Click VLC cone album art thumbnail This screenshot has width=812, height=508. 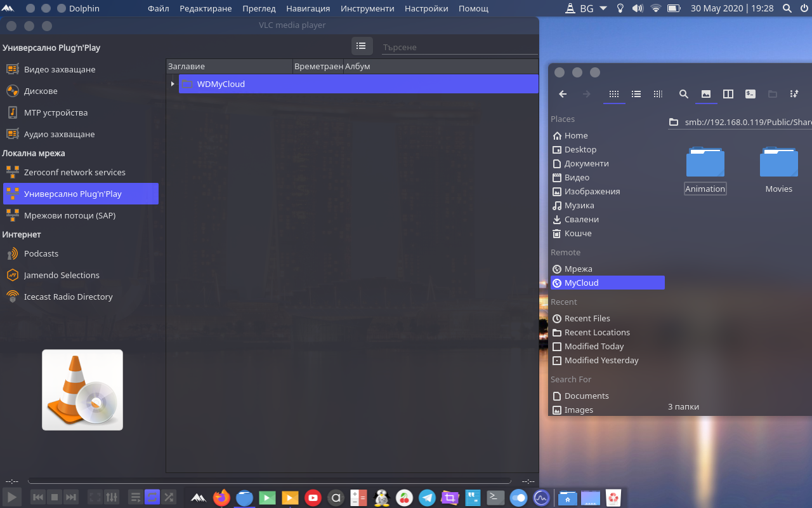[x=82, y=390]
